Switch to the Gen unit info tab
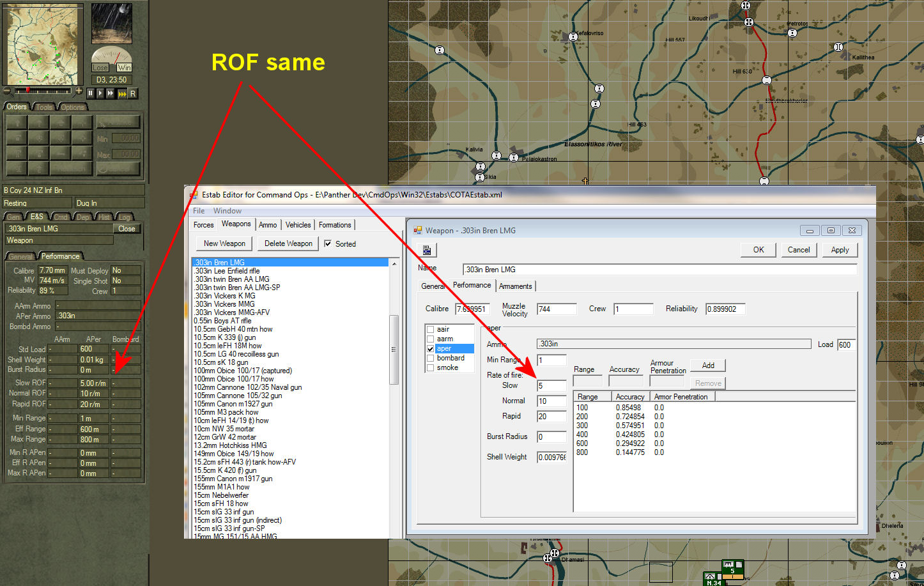 [13, 217]
